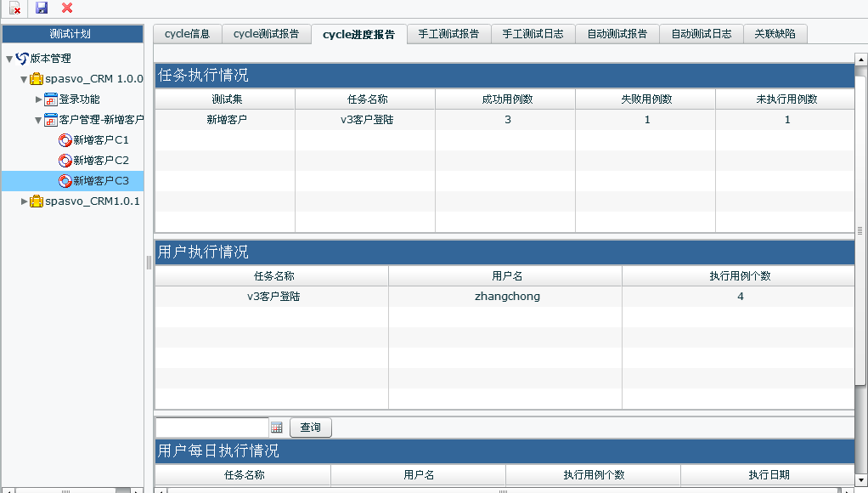Switch to the cycle信息 tab

tap(187, 34)
